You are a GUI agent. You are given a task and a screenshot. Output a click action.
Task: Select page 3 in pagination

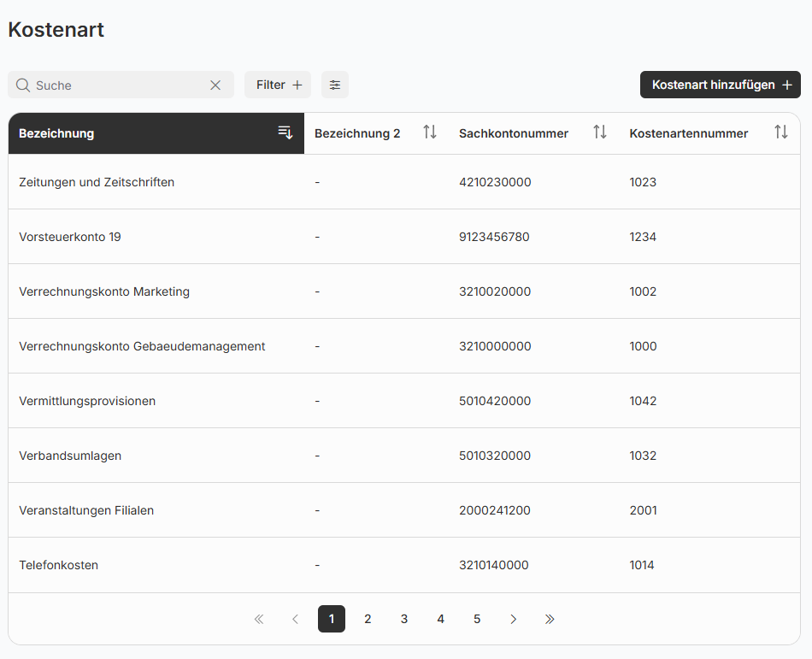pyautogui.click(x=404, y=619)
